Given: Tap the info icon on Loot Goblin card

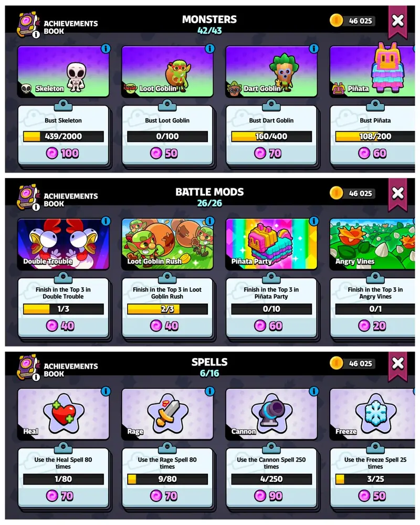Looking at the screenshot, I should tap(209, 48).
